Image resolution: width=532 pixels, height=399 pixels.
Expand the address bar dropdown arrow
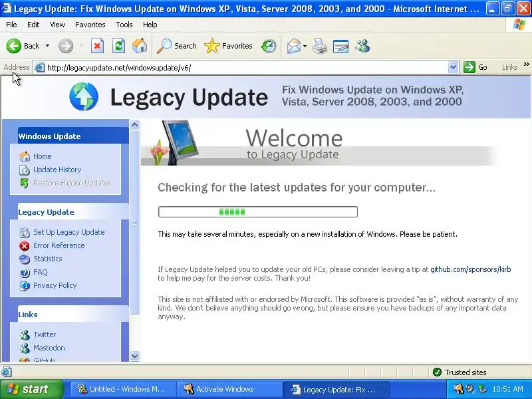[454, 68]
